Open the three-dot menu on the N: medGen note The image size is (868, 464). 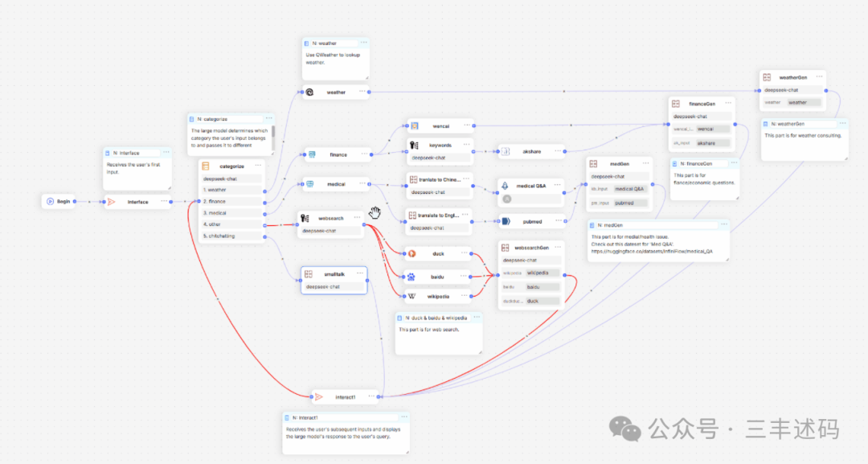click(724, 224)
